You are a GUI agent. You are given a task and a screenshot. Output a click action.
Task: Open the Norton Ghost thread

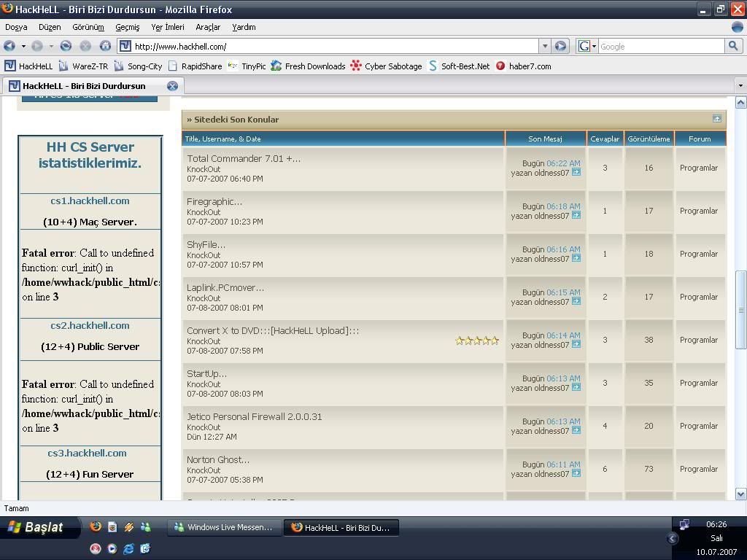tap(218, 459)
